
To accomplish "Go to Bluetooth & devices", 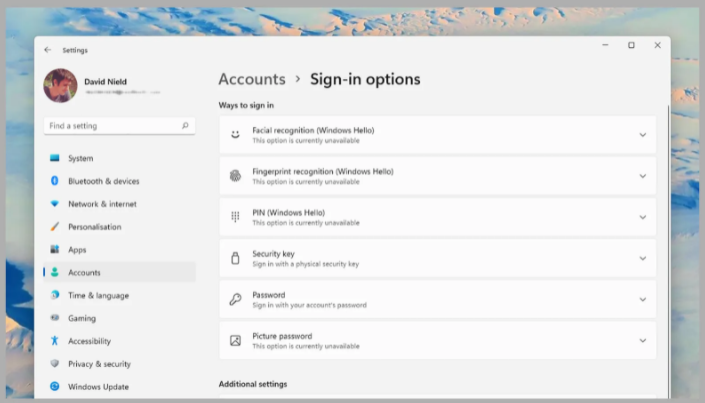I will (120, 181).
